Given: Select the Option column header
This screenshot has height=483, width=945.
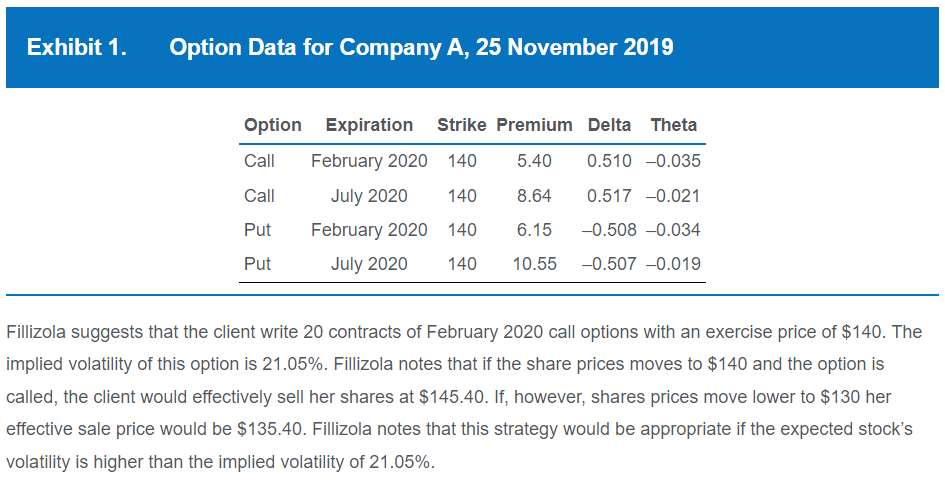Looking at the screenshot, I should pos(272,125).
